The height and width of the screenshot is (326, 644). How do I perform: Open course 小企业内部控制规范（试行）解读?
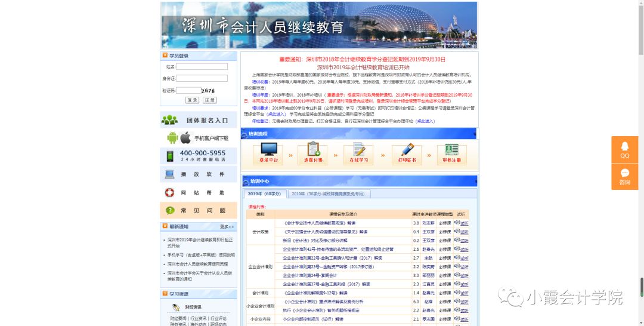click(x=313, y=319)
